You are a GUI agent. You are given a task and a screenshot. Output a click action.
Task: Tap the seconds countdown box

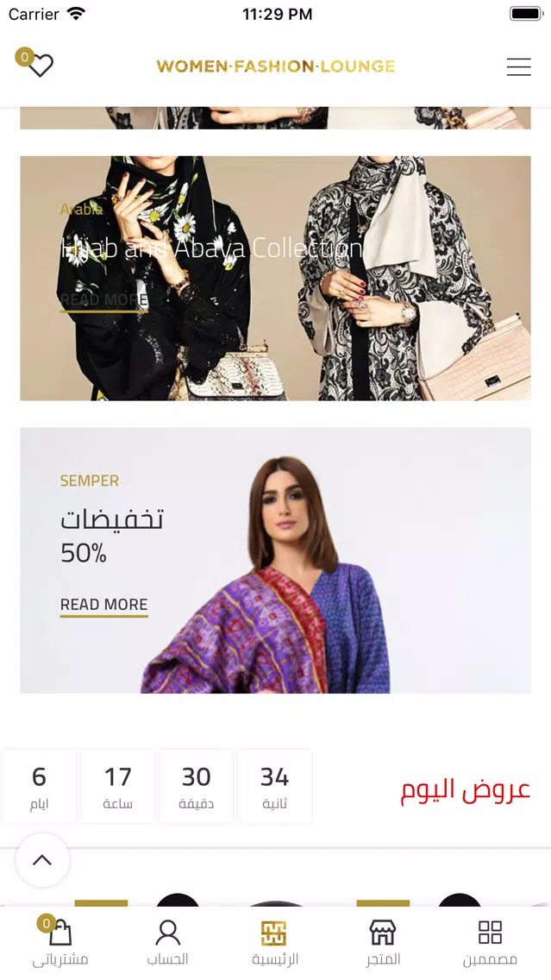(x=274, y=786)
